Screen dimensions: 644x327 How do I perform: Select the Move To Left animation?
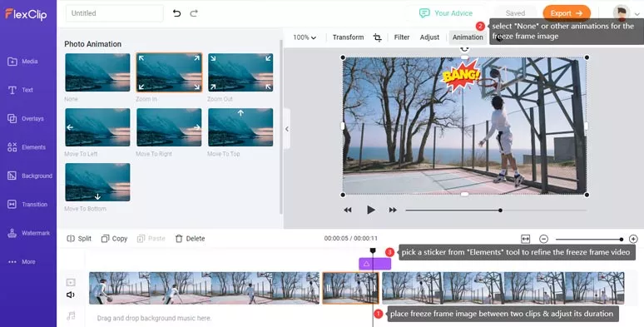(x=97, y=127)
